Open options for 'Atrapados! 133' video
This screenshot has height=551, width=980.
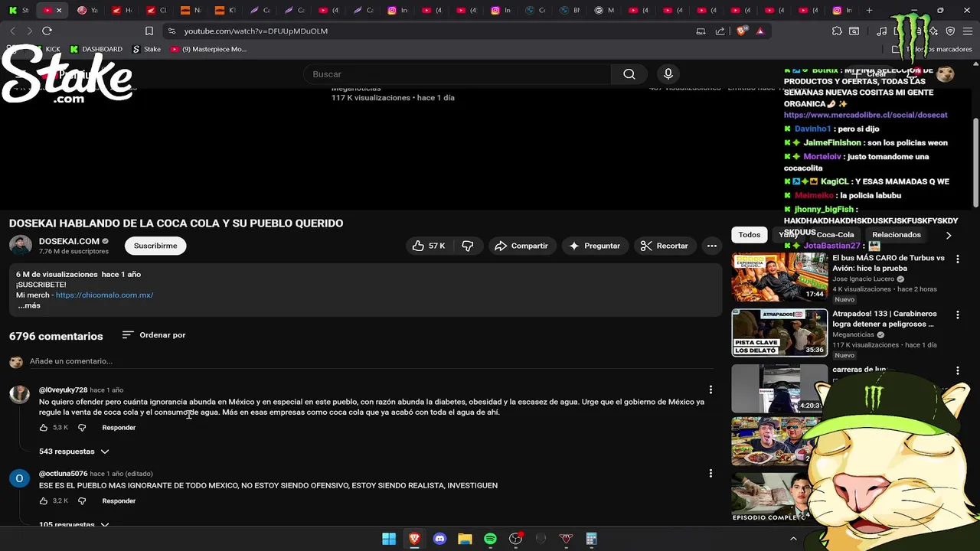coord(957,315)
